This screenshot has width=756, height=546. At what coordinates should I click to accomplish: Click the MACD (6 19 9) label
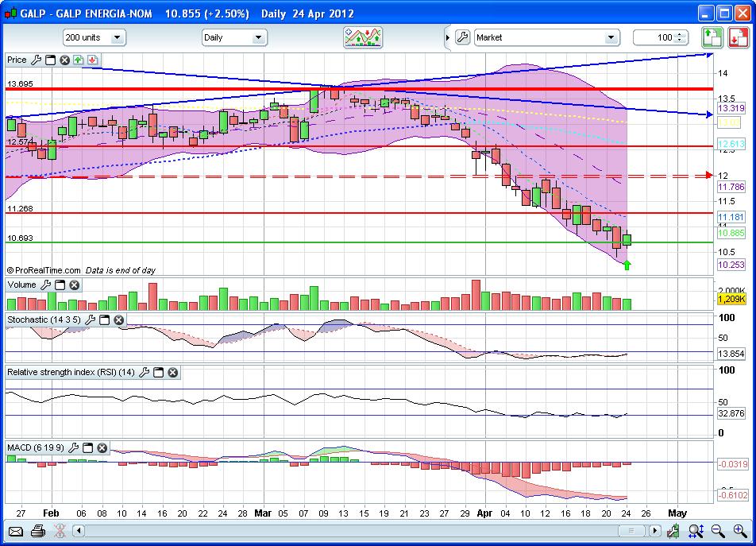point(36,447)
